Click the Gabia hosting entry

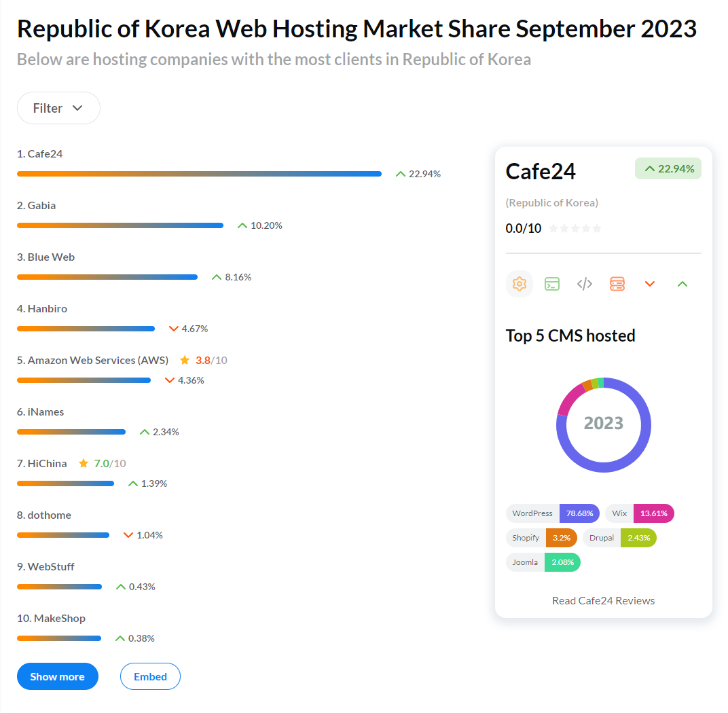tap(41, 206)
